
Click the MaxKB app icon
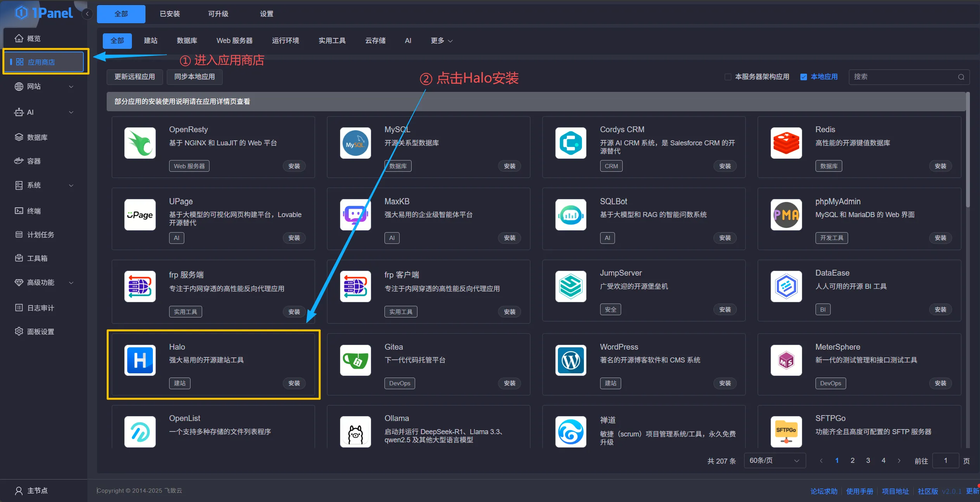(355, 215)
